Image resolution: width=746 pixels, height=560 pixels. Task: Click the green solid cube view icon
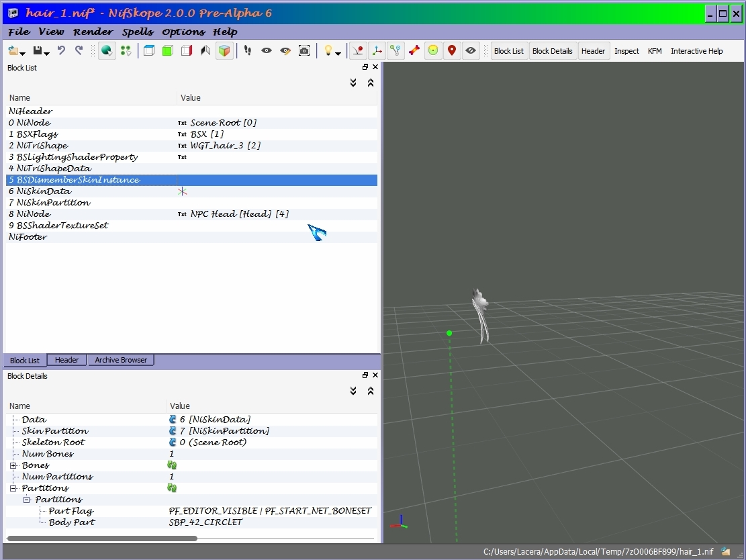(167, 50)
